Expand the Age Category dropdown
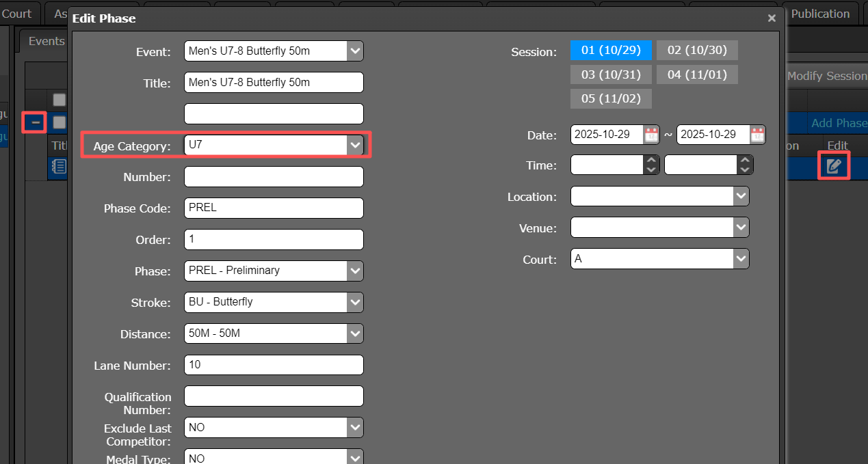Screen dimensions: 868x464 (x=354, y=145)
